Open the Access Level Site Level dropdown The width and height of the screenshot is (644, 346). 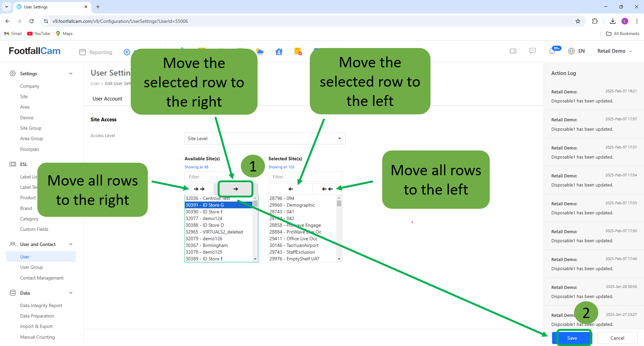(x=265, y=139)
